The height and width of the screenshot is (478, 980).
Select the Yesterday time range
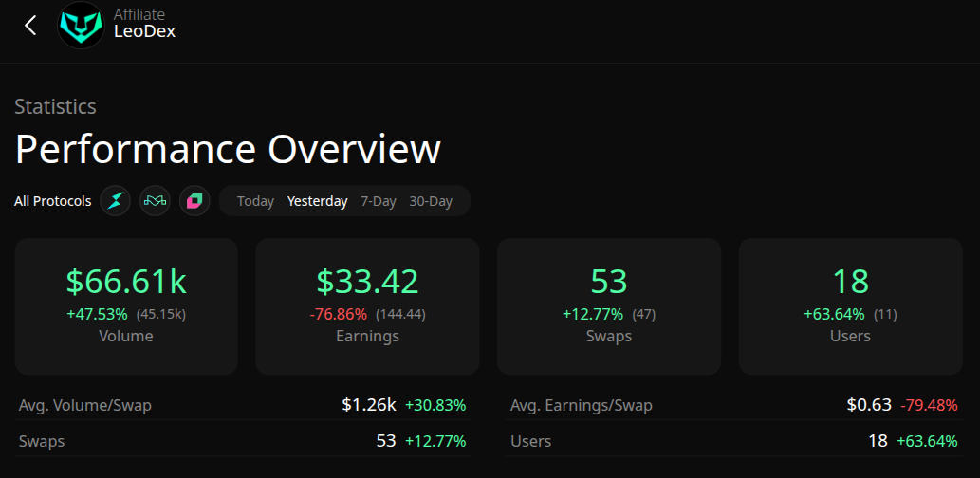point(317,201)
